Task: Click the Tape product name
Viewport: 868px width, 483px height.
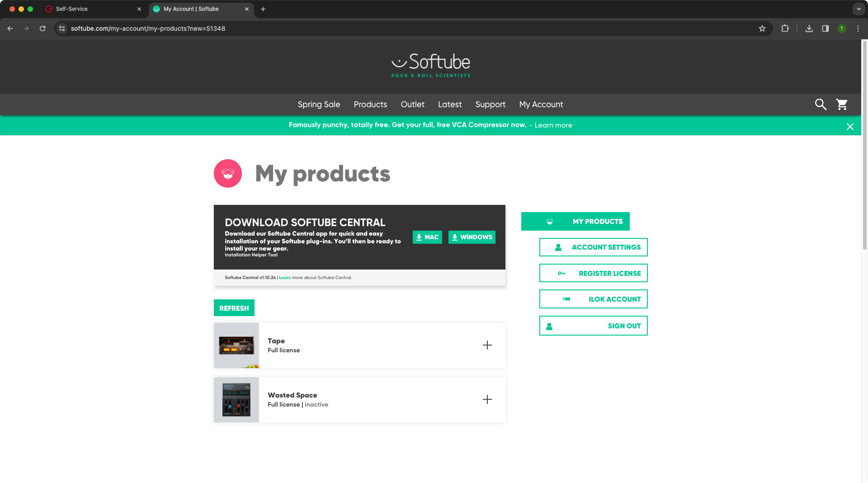Action: pos(276,341)
